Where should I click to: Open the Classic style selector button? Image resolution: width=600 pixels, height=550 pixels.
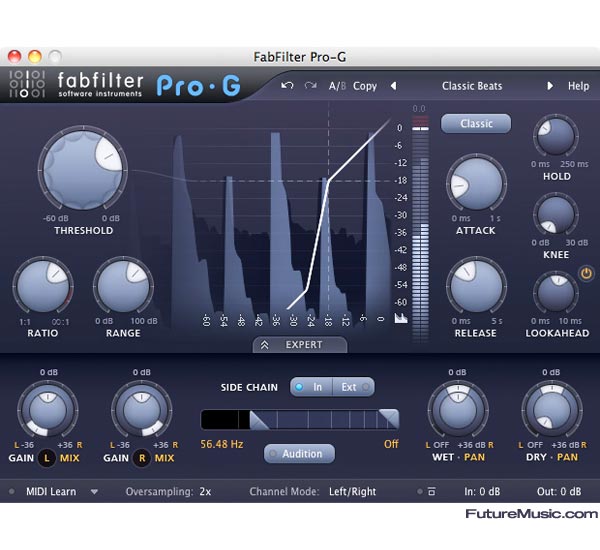pos(476,124)
